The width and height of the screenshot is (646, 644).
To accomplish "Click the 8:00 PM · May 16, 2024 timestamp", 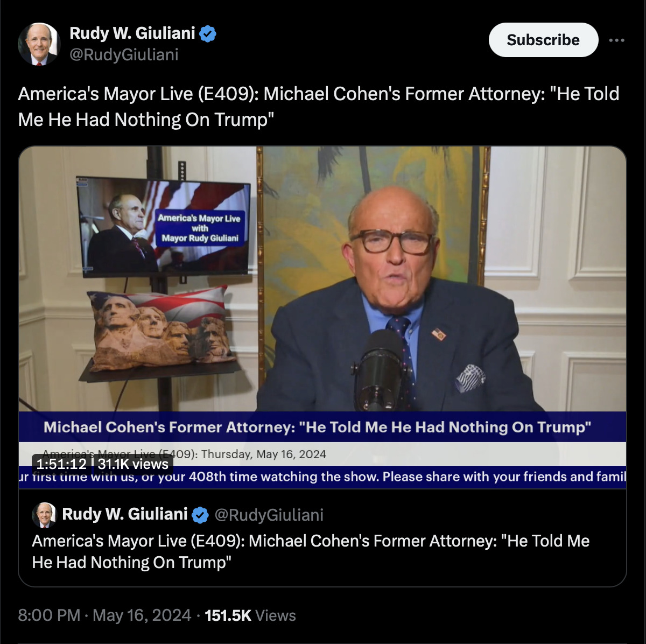I will click(104, 615).
